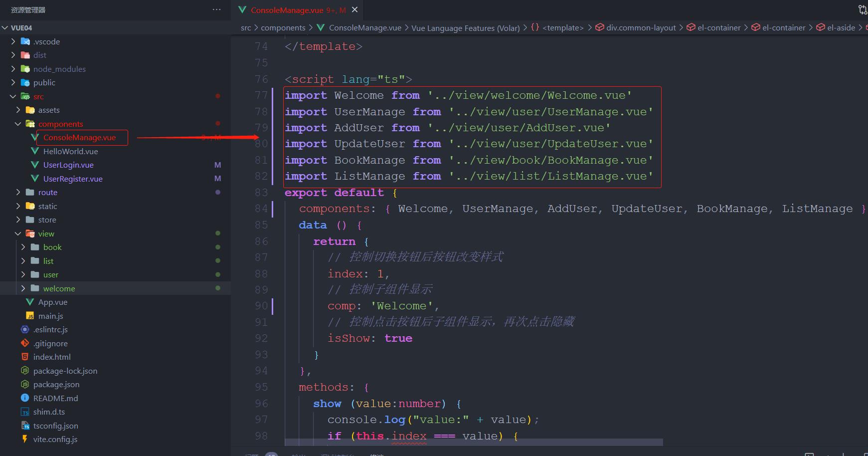868x456 pixels.
Task: Expand the .vscode folder chevron
Action: click(13, 41)
